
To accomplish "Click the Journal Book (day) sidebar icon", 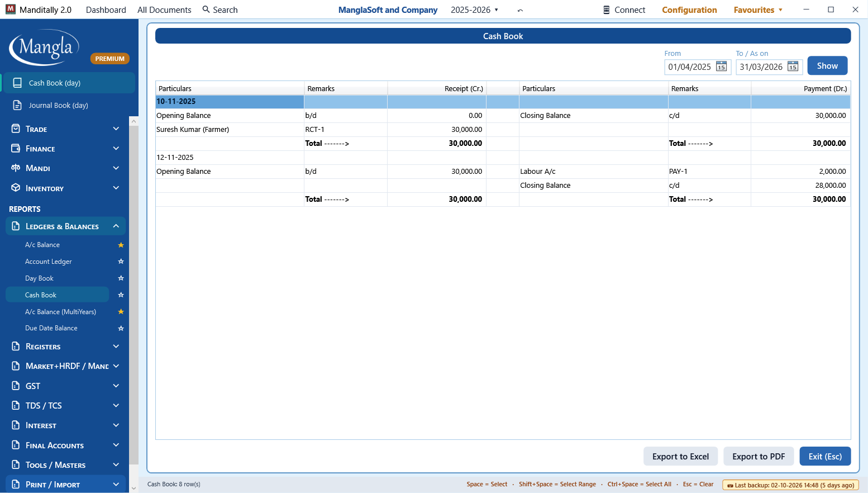I will (17, 105).
